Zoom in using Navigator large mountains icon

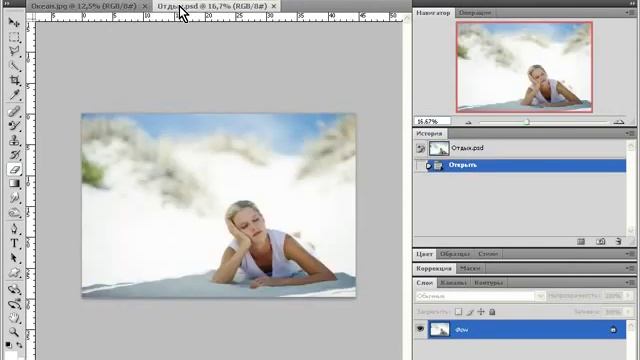tap(619, 122)
